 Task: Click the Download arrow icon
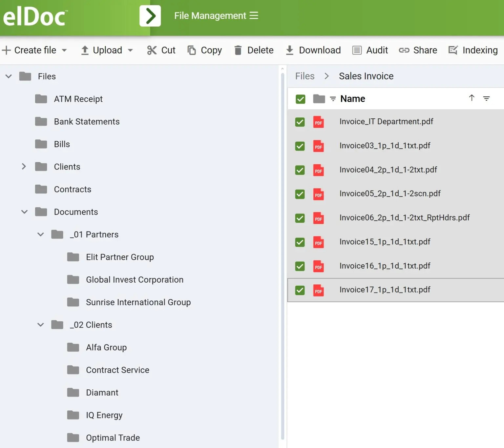point(289,50)
